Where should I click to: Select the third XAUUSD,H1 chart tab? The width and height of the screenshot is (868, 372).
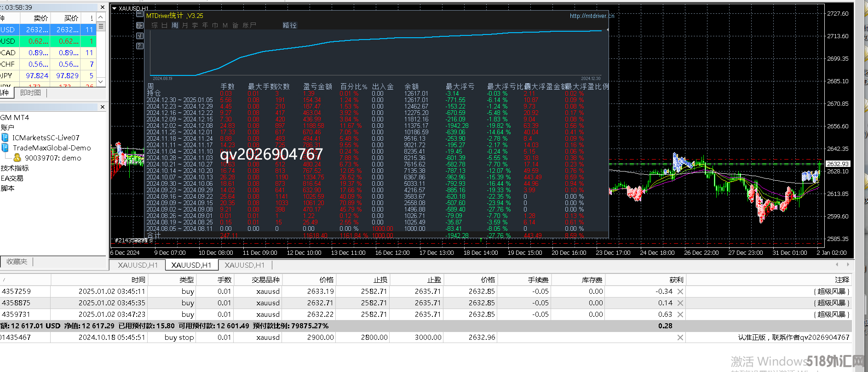244,265
